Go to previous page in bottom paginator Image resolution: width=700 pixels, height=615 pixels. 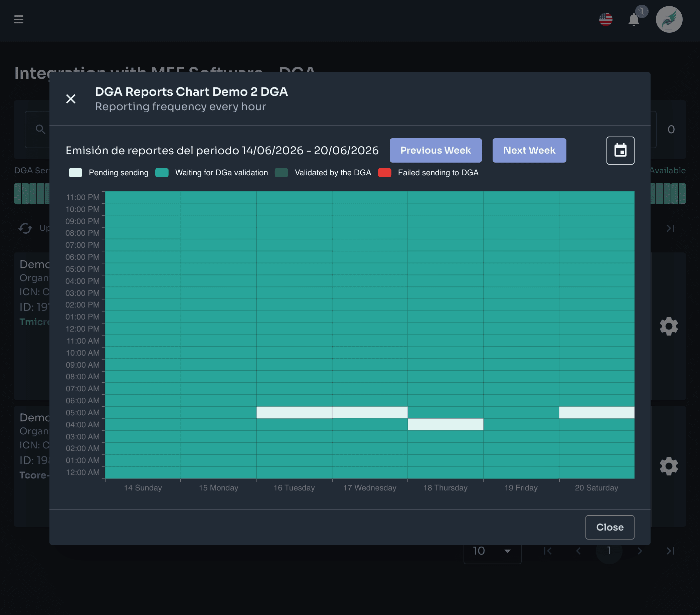tap(578, 551)
